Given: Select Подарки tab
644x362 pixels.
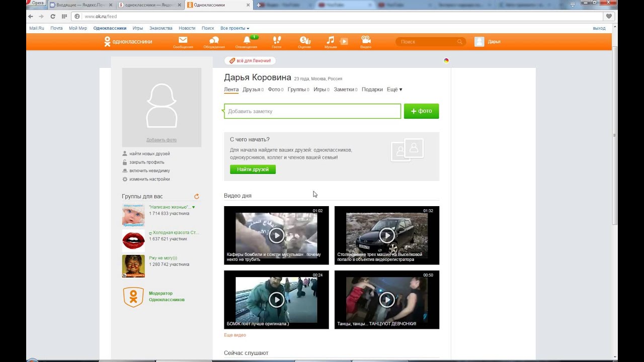Looking at the screenshot, I should click(x=372, y=89).
